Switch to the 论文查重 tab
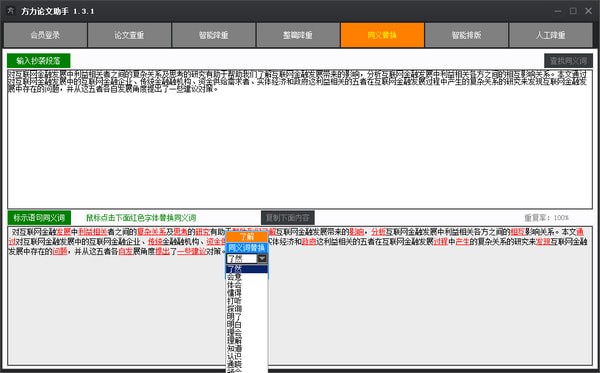Image resolution: width=600 pixels, height=373 pixels. [129, 35]
